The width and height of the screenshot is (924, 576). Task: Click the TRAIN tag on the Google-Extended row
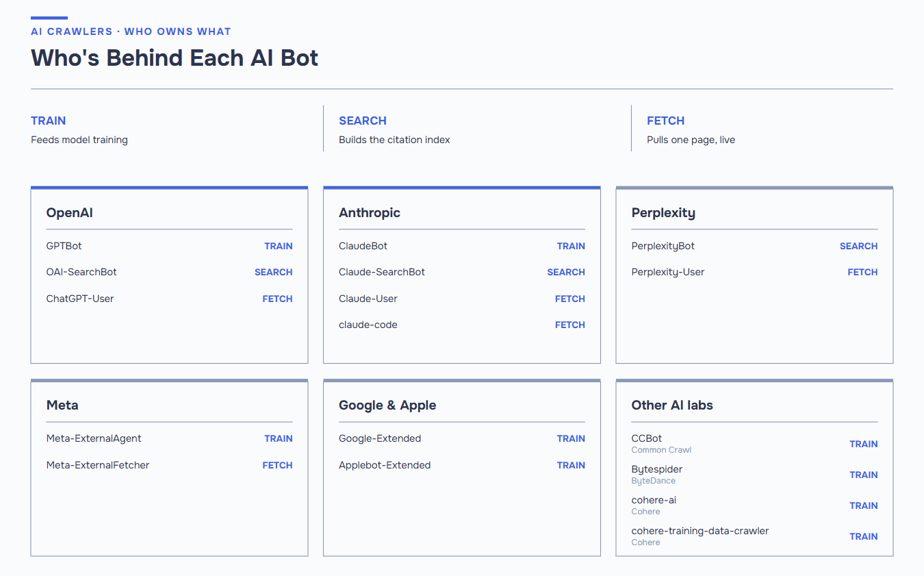coord(572,438)
